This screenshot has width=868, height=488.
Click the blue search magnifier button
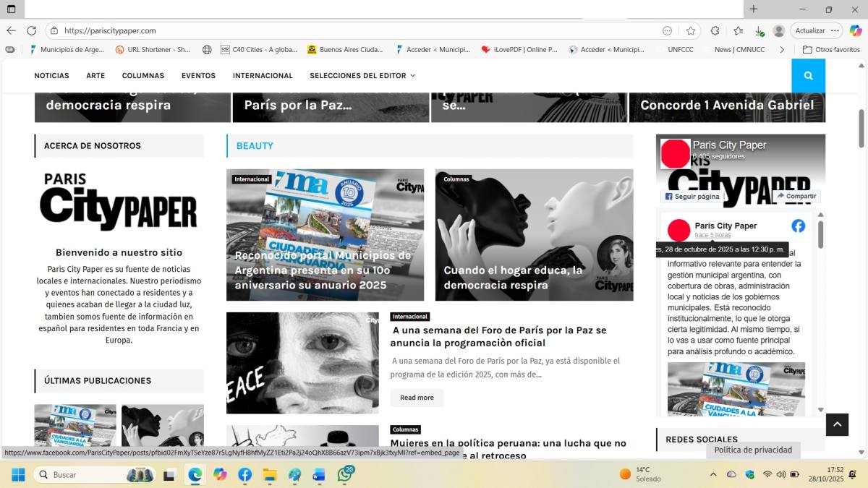tap(808, 76)
